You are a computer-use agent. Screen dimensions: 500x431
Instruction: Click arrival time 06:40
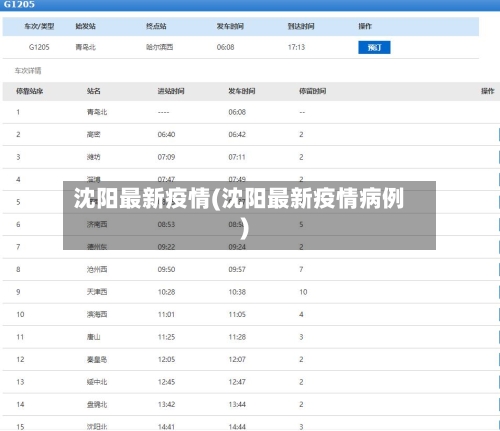(x=166, y=134)
